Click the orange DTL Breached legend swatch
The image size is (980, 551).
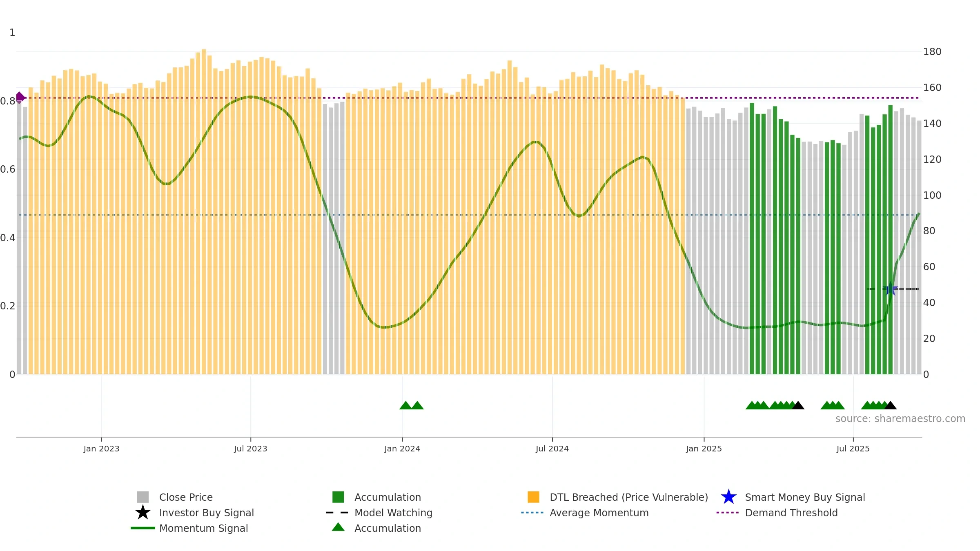[x=533, y=497]
